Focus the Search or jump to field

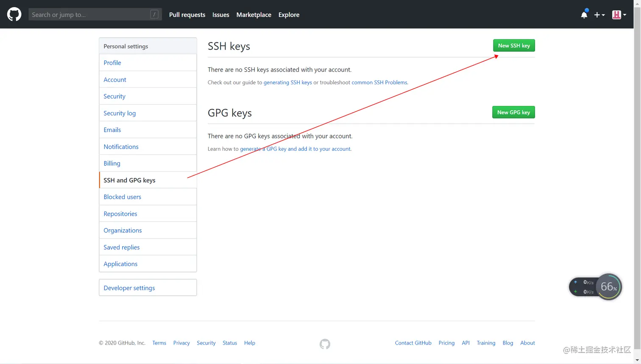[x=95, y=14]
